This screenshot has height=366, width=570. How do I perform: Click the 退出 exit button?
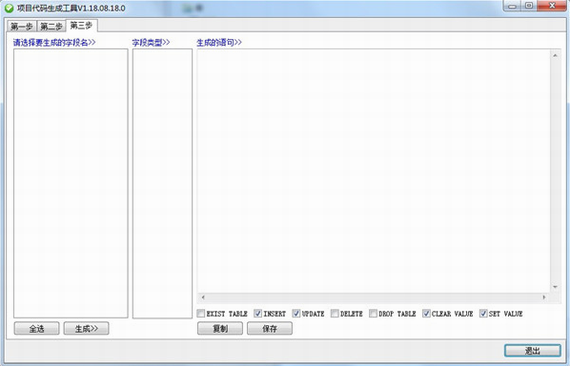[533, 350]
